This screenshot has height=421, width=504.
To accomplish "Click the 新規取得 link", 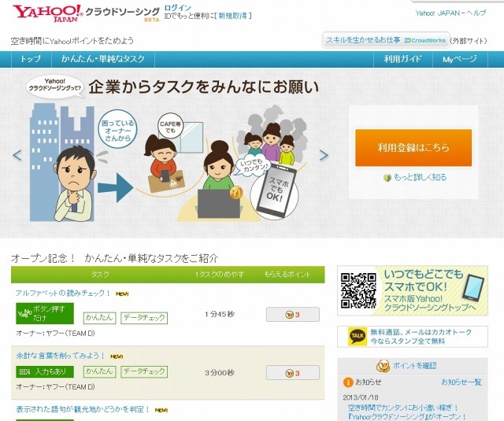I will click(233, 16).
